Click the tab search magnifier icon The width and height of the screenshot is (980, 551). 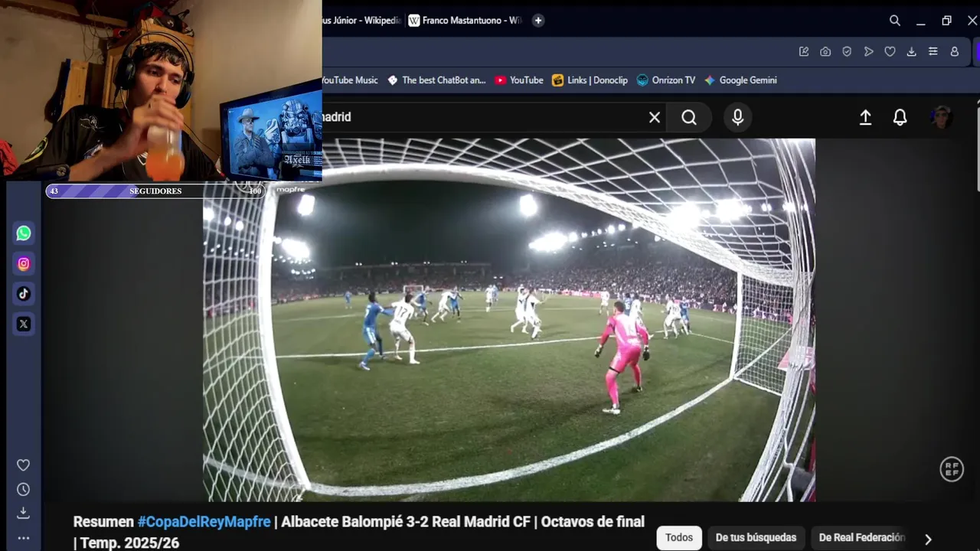click(x=895, y=21)
